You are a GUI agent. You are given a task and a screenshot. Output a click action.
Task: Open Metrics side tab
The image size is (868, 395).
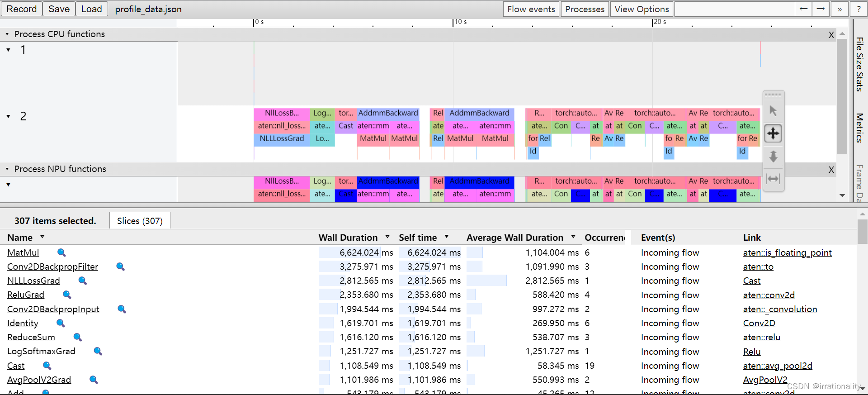[859, 128]
